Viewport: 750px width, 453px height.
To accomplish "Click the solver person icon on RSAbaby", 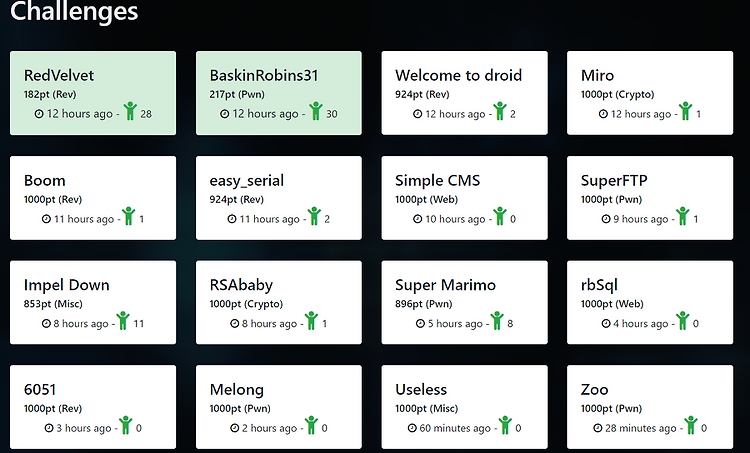I will pos(311,320).
